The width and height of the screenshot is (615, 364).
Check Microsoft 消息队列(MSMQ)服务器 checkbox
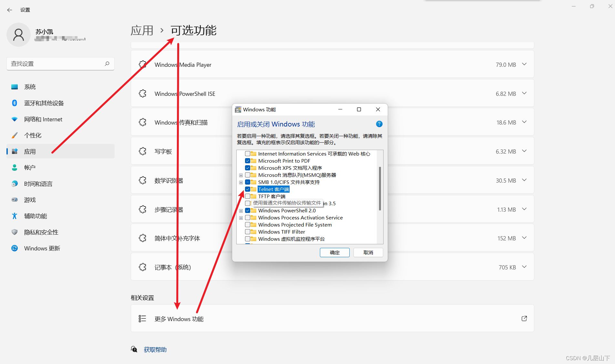click(248, 175)
